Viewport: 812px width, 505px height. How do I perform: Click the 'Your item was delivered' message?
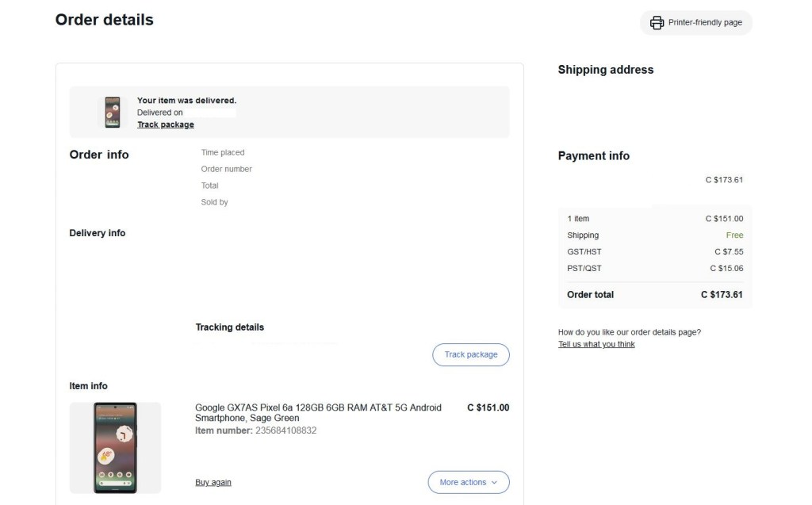(x=186, y=101)
